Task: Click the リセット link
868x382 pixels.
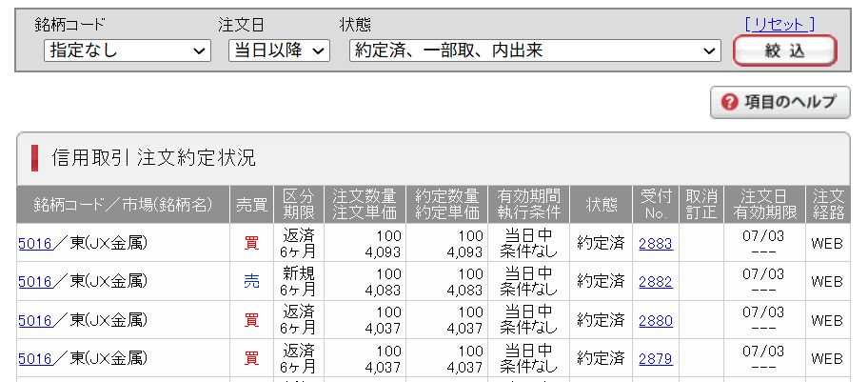Action: coord(780,25)
